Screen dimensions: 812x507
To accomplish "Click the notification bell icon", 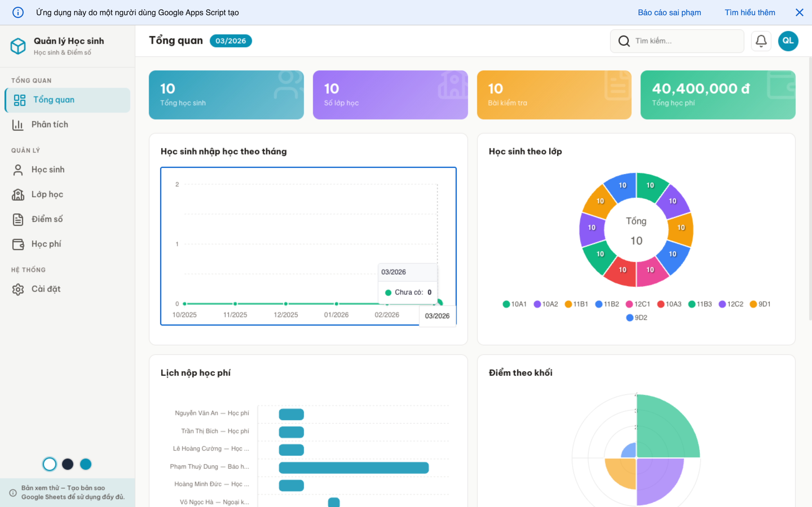I will (x=761, y=41).
